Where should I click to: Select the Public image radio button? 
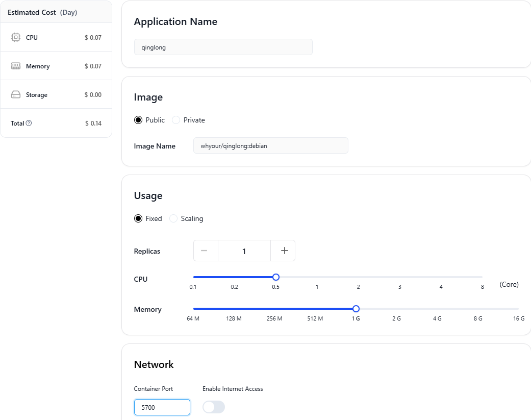coord(138,120)
